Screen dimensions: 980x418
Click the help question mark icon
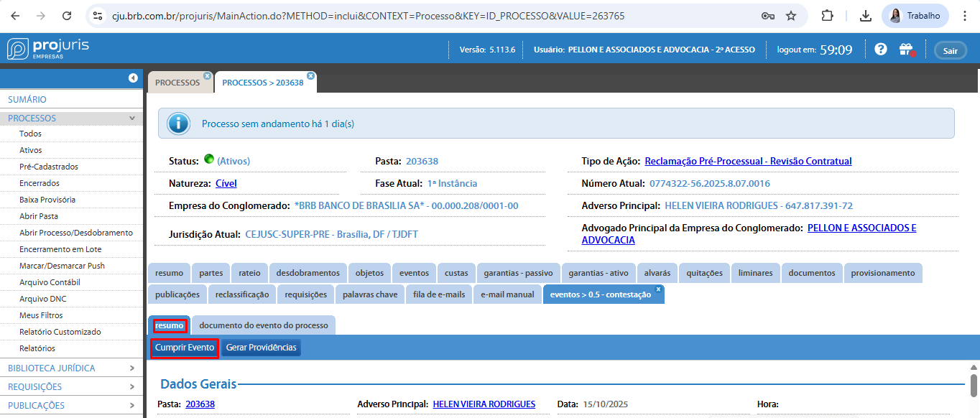(x=881, y=50)
